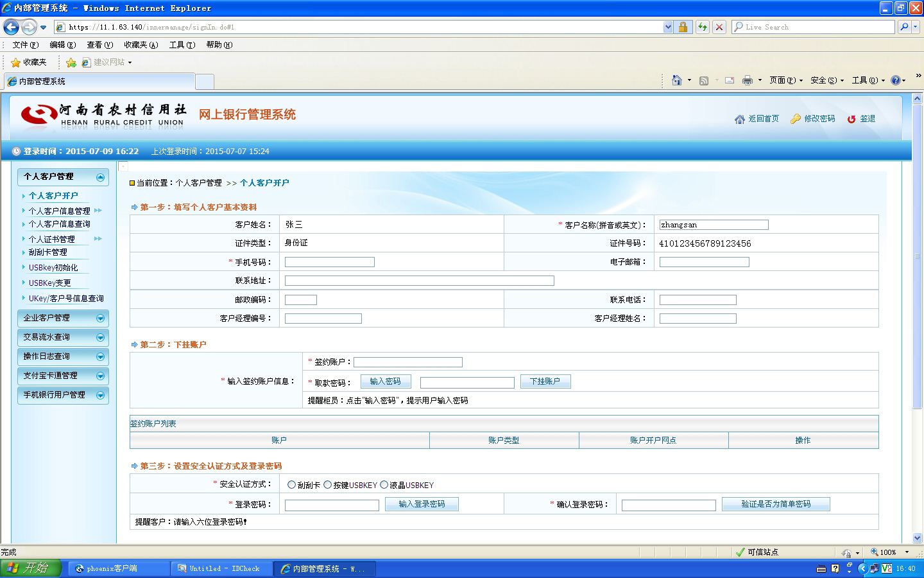Select 刮刮卡 authentication radio button
This screenshot has height=578, width=924.
pyautogui.click(x=292, y=485)
